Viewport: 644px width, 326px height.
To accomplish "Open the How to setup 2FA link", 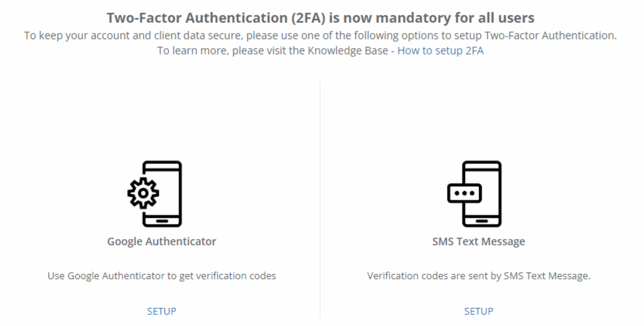I will pyautogui.click(x=440, y=51).
